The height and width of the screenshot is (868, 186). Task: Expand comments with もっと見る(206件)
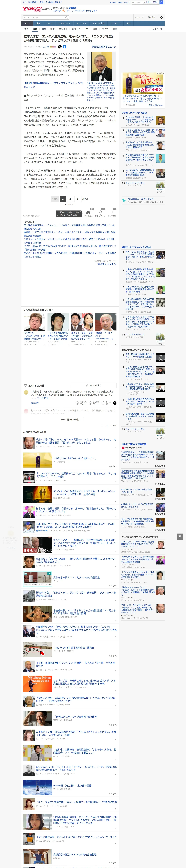point(70,420)
